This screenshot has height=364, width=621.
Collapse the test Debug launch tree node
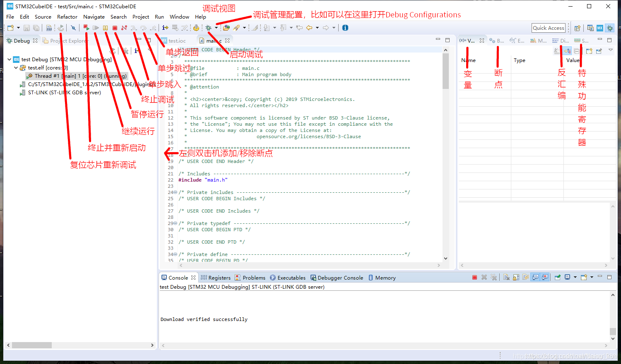click(9, 59)
